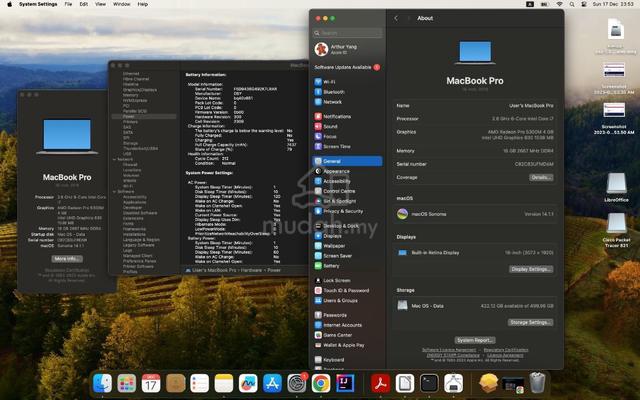640x400 pixels.
Task: Open IntelliJ IDEA from the Dock
Action: tap(345, 383)
